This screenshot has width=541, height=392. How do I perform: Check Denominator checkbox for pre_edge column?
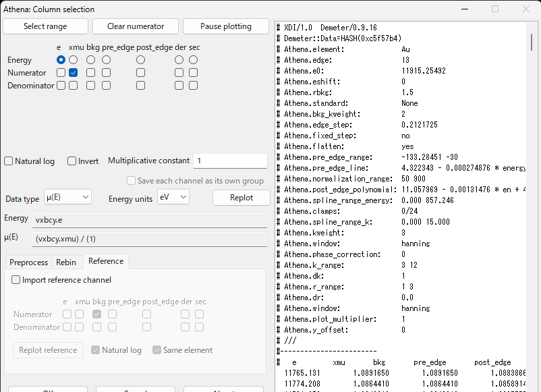[x=107, y=85]
